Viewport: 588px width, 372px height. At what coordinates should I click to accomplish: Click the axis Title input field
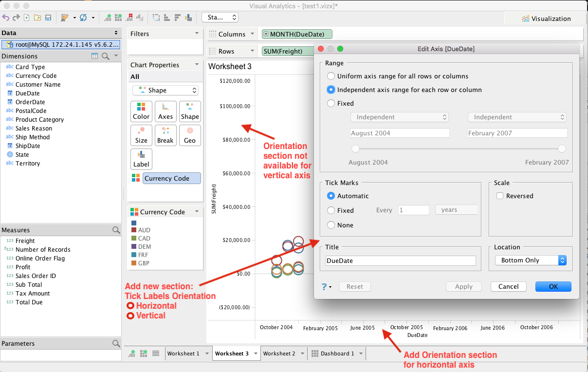tap(401, 260)
